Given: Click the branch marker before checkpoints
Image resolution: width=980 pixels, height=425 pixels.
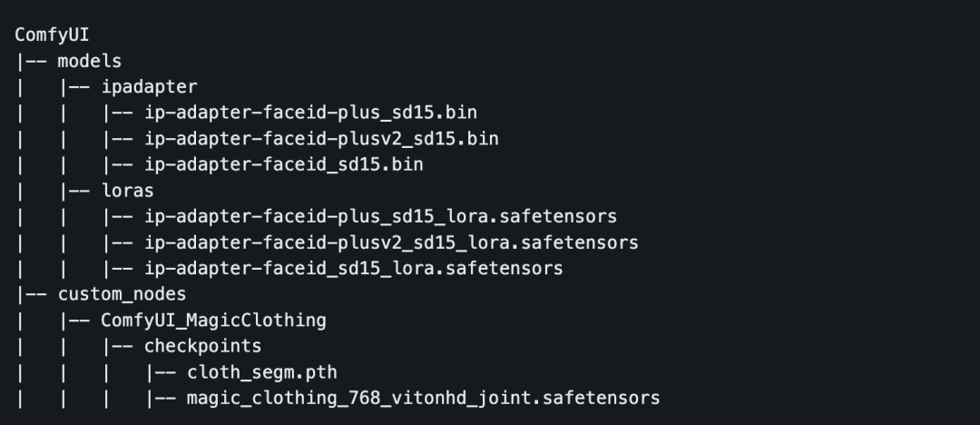Looking at the screenshot, I should (x=118, y=346).
